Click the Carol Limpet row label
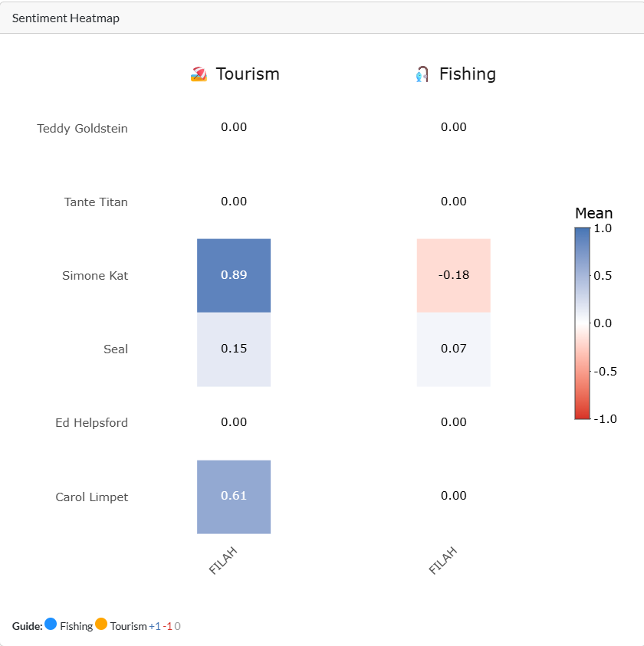 91,497
